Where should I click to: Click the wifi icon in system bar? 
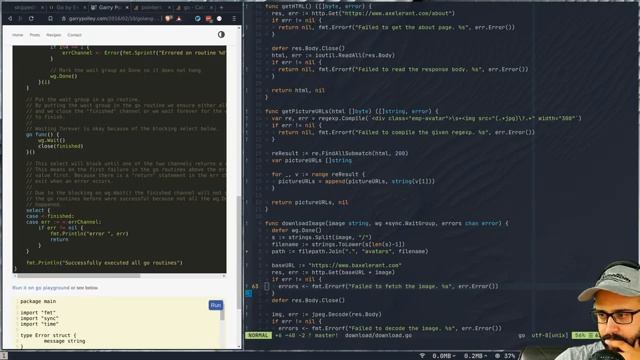(x=423, y=356)
